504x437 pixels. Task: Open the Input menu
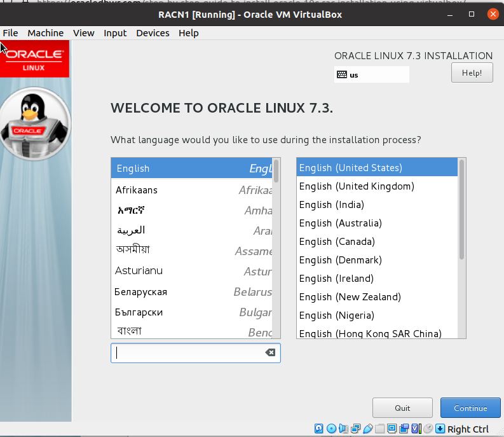click(115, 33)
